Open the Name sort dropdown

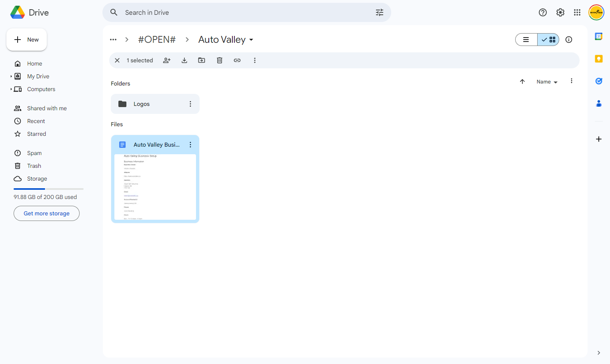point(547,82)
